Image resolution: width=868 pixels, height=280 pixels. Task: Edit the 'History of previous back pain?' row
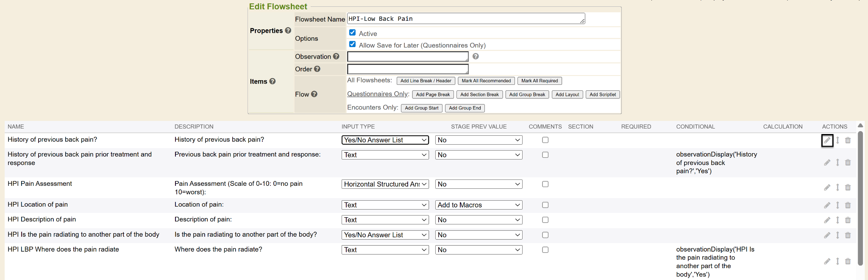[x=827, y=140]
